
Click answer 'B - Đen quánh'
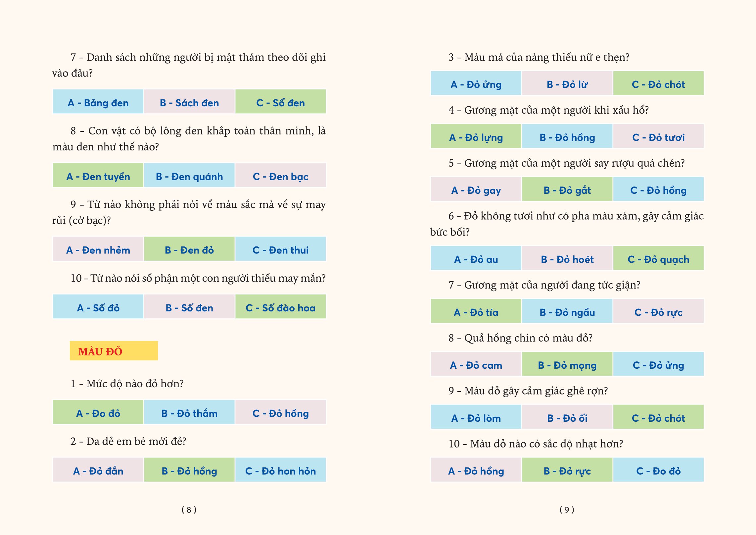189,176
